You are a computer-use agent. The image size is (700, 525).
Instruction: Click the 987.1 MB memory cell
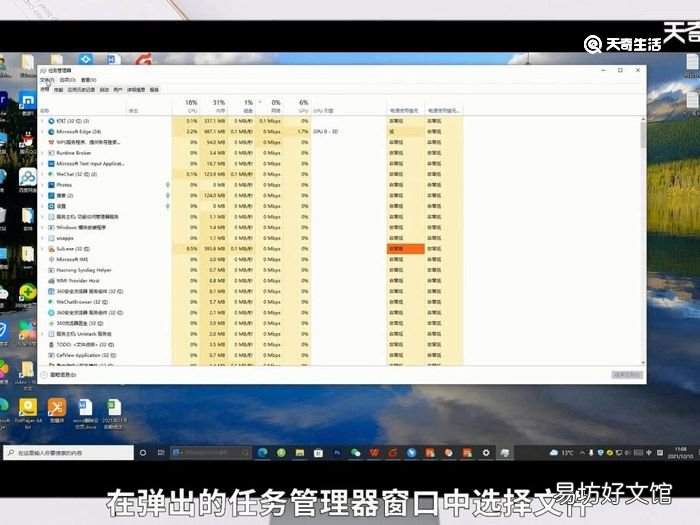[215, 132]
